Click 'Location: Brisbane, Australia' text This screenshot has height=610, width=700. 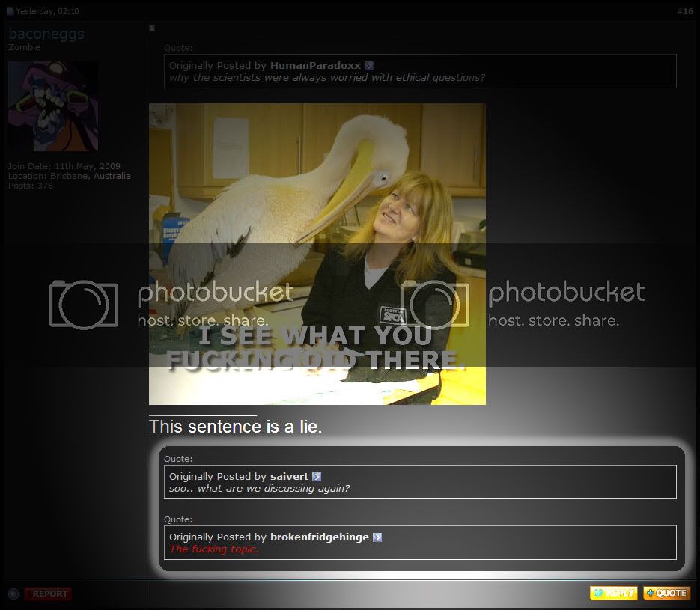[x=69, y=176]
